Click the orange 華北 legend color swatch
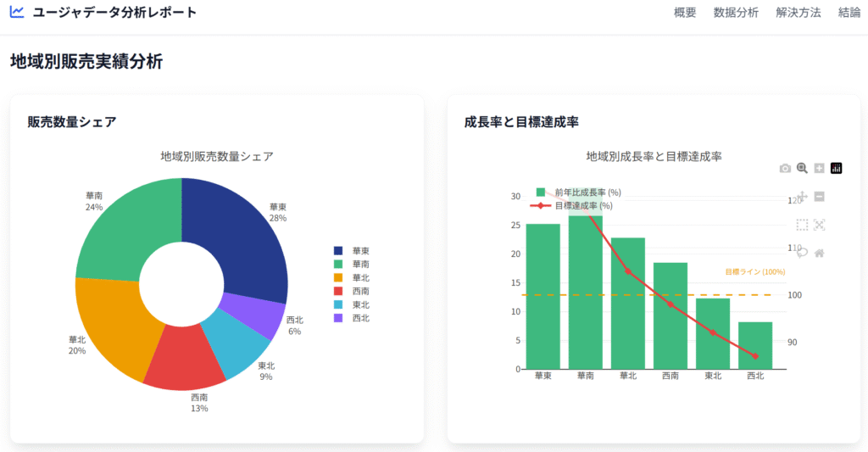This screenshot has width=868, height=452. point(338,277)
